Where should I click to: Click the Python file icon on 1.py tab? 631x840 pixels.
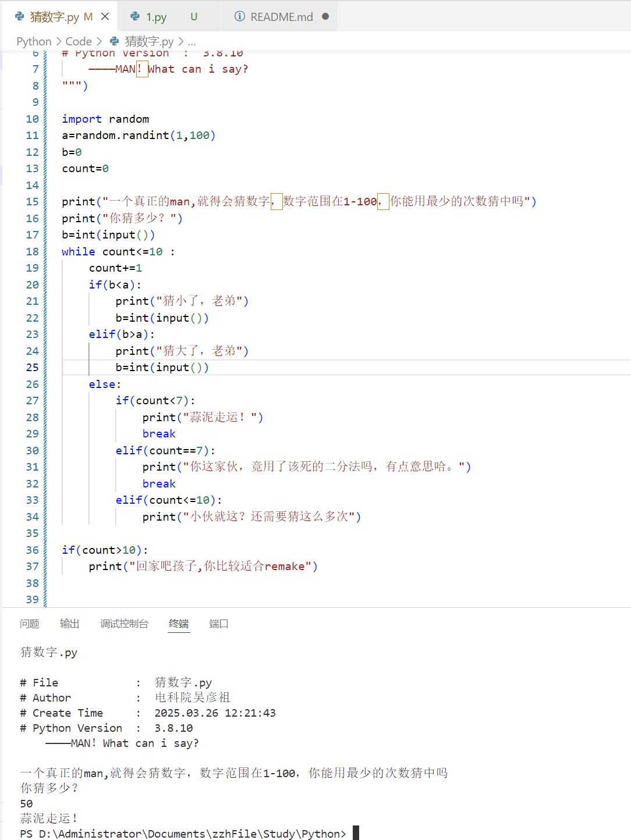tap(135, 16)
